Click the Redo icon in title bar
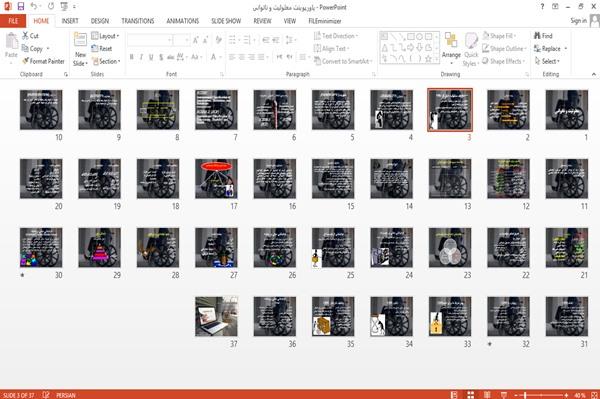This screenshot has width=600, height=399. (51, 7)
